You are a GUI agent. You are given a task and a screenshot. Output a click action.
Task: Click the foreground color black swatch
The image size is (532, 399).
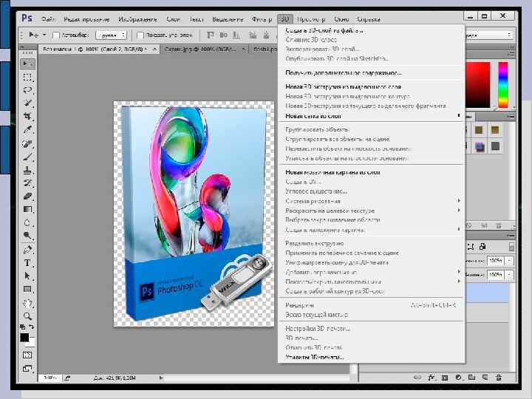pos(24,338)
